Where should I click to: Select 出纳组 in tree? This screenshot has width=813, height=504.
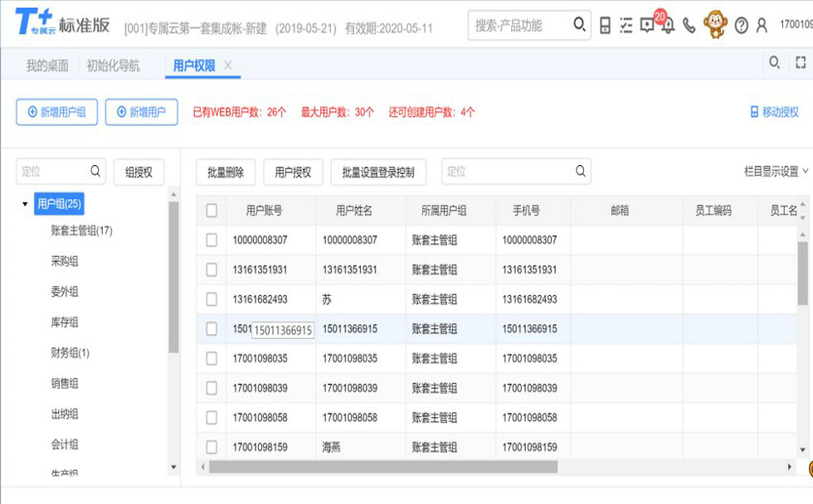pyautogui.click(x=65, y=414)
